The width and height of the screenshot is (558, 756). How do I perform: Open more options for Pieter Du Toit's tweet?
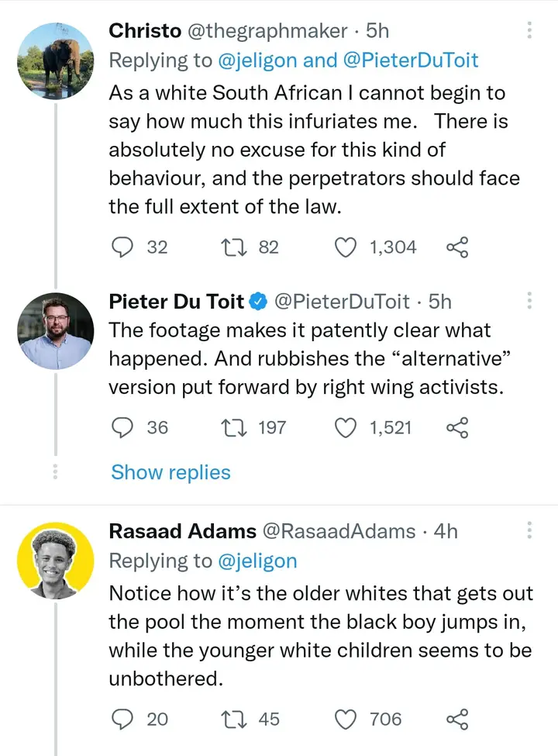click(x=530, y=301)
